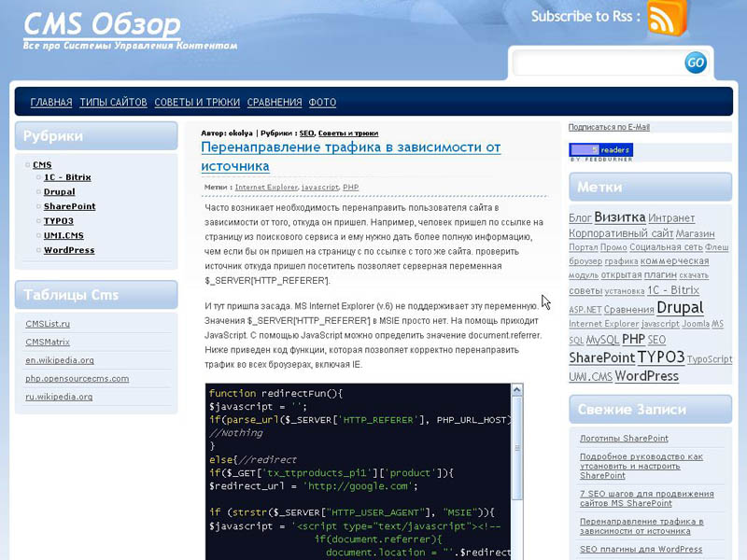Click the Визитка tag in Метки
747x560 pixels.
[x=620, y=217]
